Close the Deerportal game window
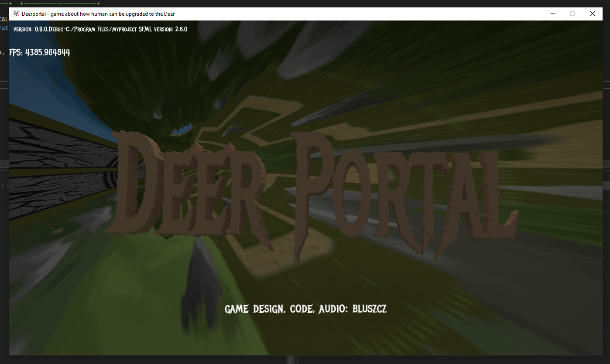610x364 pixels. click(x=592, y=14)
